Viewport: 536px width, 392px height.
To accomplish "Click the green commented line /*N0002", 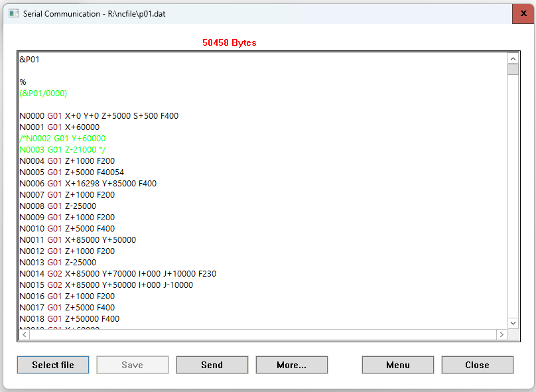I will click(x=62, y=139).
